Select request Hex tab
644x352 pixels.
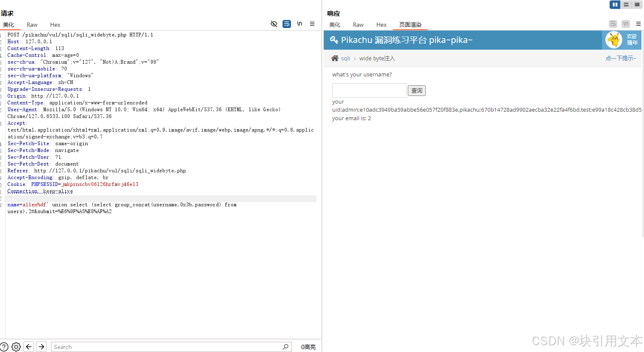pos(55,25)
